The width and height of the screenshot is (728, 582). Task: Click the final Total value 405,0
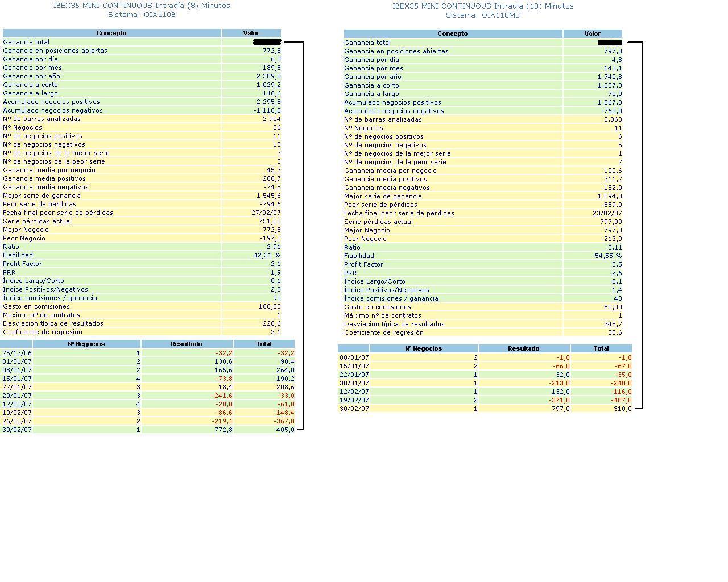(286, 430)
